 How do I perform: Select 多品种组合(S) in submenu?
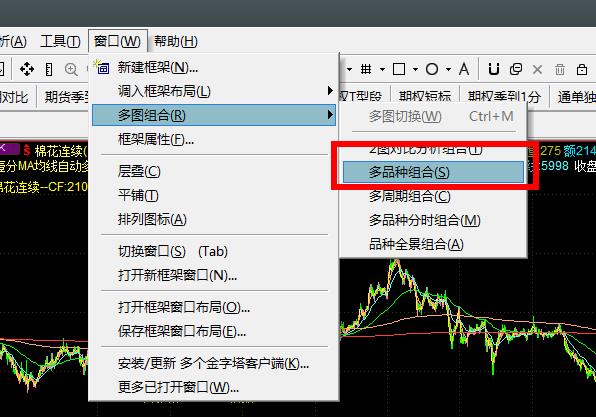[433, 172]
